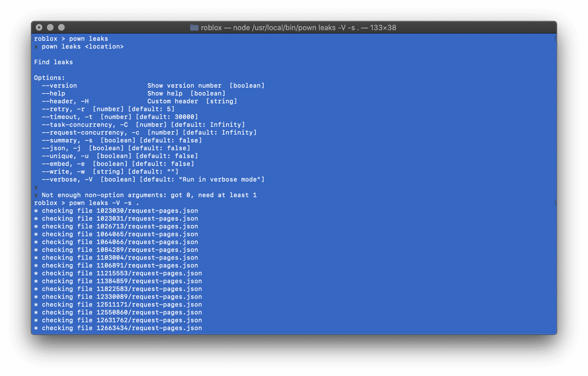
Task: Click line 'checking file 1023031/request-pages.json'
Action: 116,219
